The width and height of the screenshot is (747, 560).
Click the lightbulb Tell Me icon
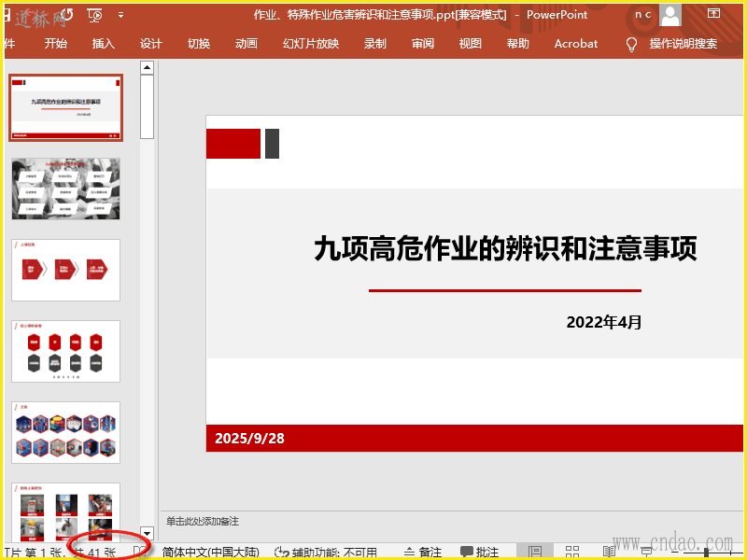tap(631, 44)
